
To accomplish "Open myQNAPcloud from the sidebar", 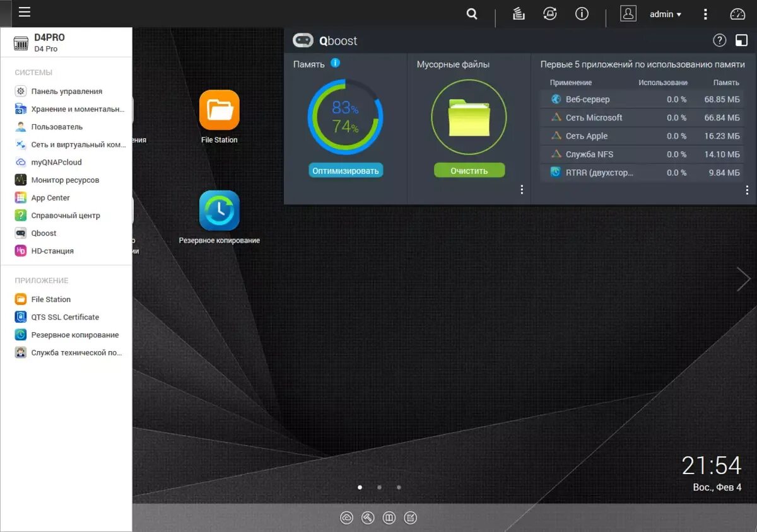I will point(56,162).
